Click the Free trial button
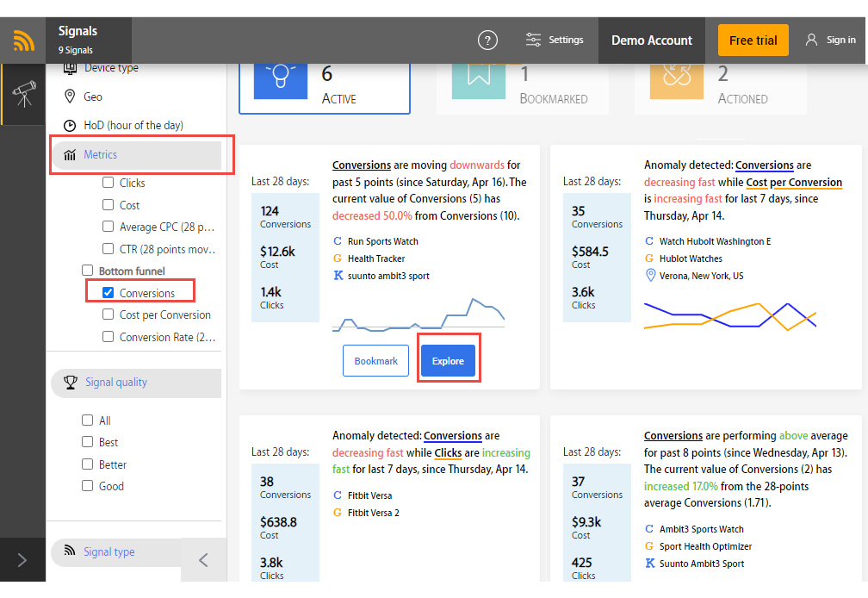The height and width of the screenshot is (598, 868). tap(753, 40)
